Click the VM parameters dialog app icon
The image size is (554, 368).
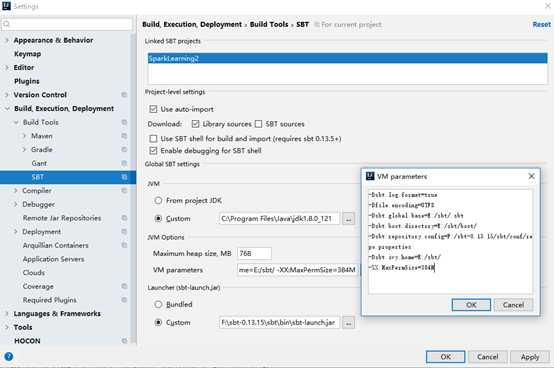pyautogui.click(x=370, y=176)
